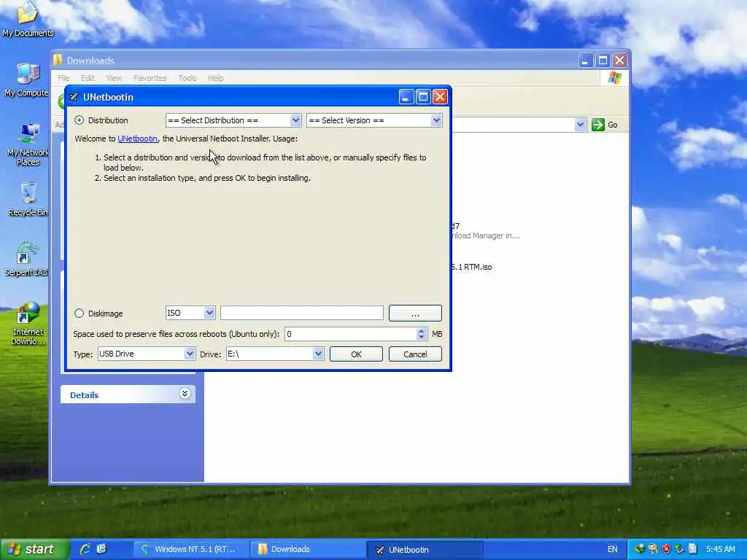Open the View menu in Downloads window
The image size is (747, 560).
click(x=114, y=78)
